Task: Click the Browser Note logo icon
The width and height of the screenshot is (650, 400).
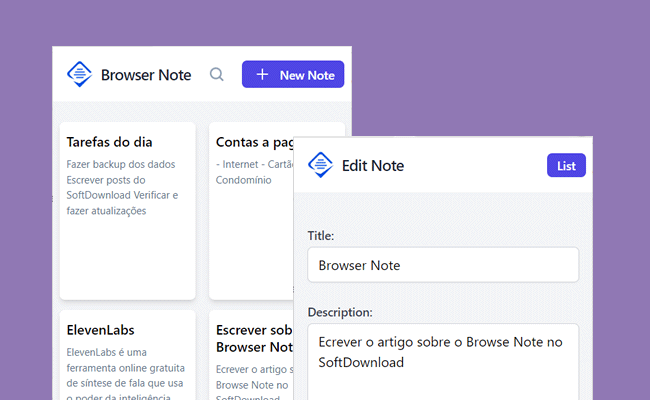Action: [x=79, y=74]
